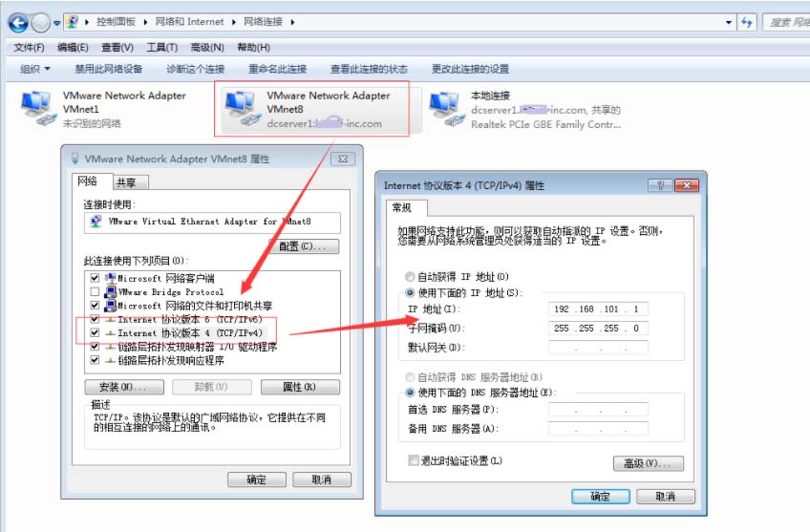The image size is (810, 532).
Task: Select the VMware Network Adapter VMnet8 icon
Action: (x=239, y=107)
